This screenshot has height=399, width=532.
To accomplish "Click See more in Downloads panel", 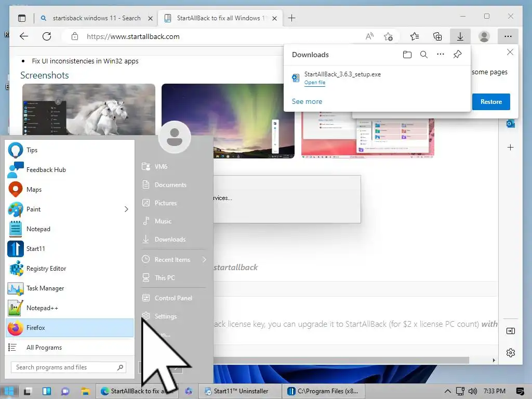I will pos(307,101).
